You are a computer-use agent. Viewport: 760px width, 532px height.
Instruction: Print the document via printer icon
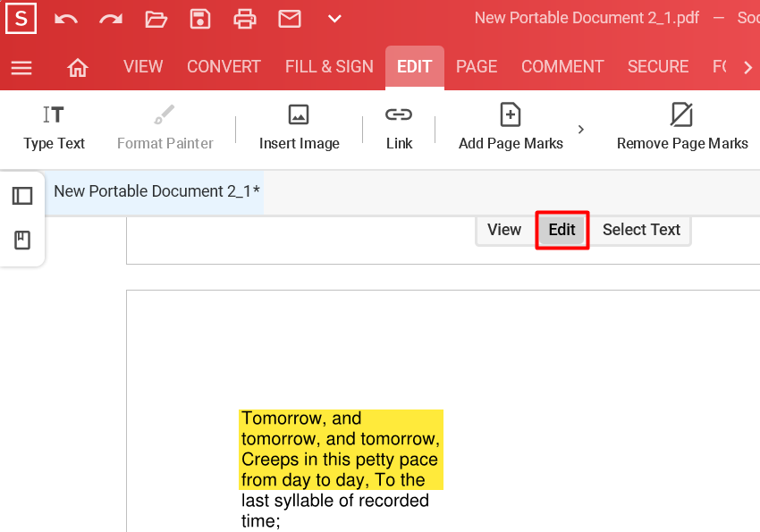coord(245,19)
